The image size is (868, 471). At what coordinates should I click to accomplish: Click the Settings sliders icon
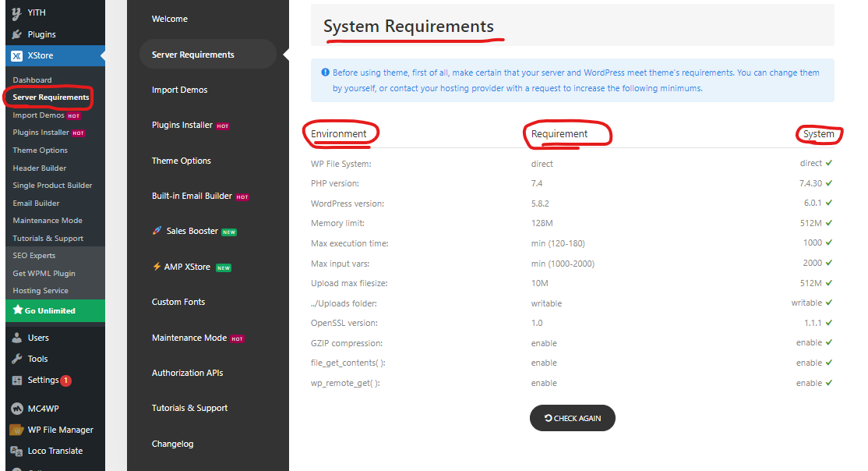tap(16, 380)
